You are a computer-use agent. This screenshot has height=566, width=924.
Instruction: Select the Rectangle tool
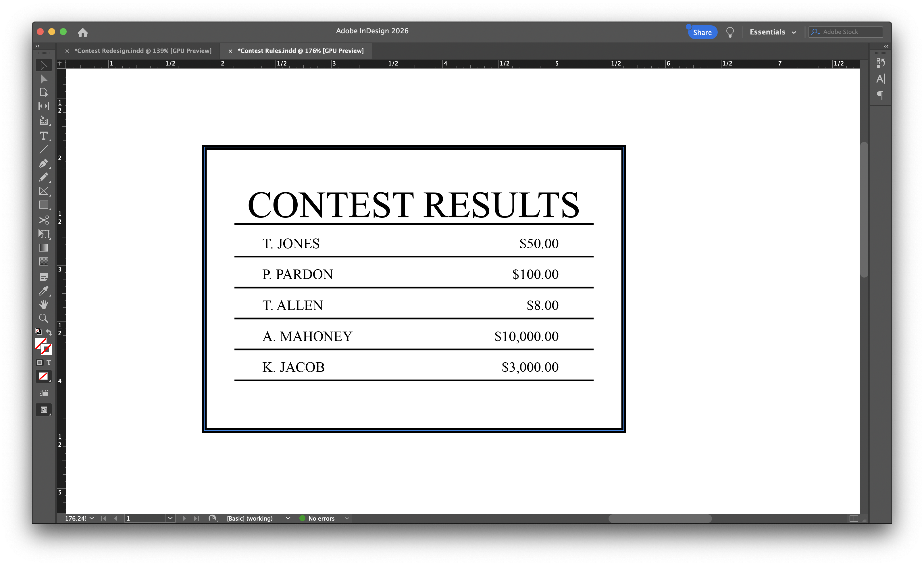coord(44,205)
